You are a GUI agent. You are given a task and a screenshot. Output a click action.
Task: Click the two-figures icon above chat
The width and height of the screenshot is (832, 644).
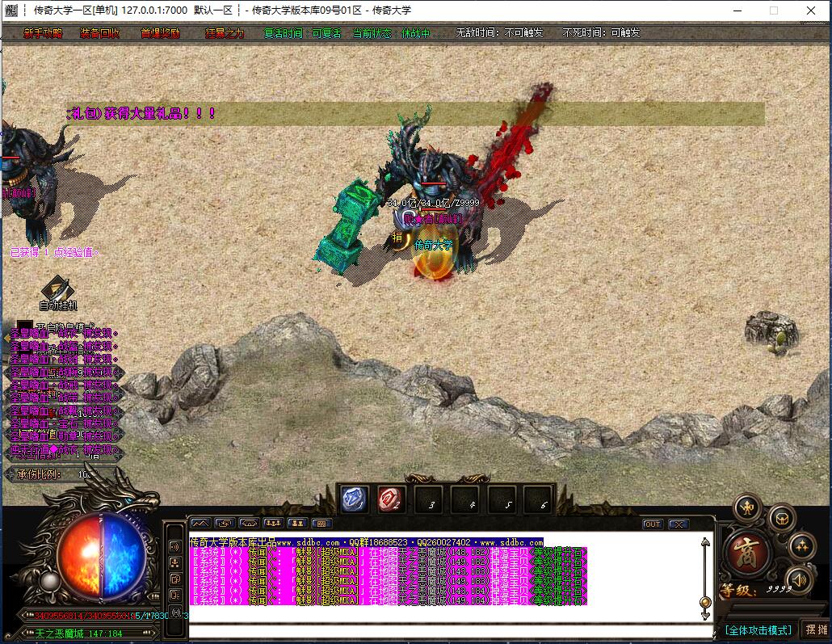tap(297, 524)
